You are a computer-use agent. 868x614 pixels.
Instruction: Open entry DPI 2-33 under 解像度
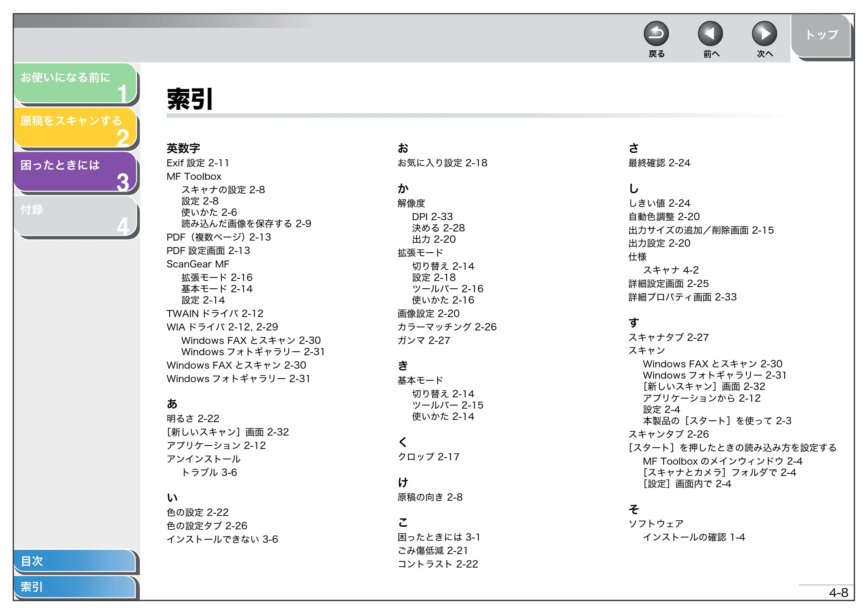point(432,217)
